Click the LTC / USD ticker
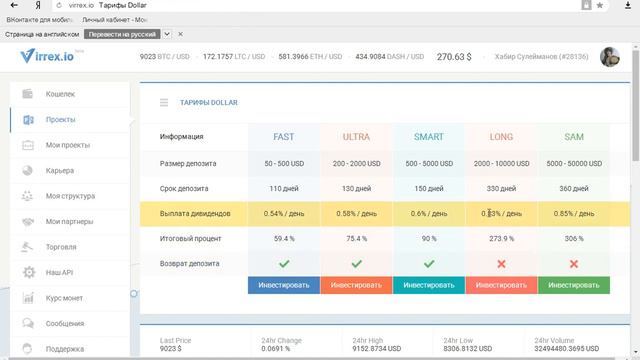 click(x=234, y=57)
